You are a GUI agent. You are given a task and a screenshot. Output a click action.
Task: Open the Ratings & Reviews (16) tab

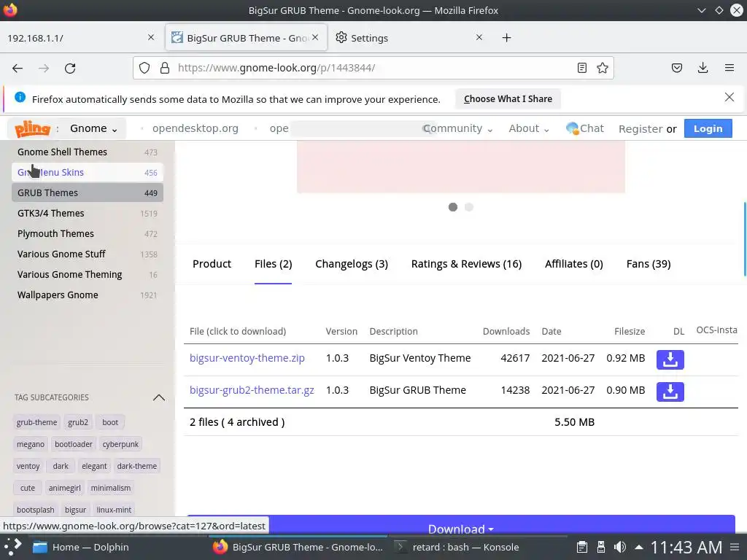coord(466,264)
